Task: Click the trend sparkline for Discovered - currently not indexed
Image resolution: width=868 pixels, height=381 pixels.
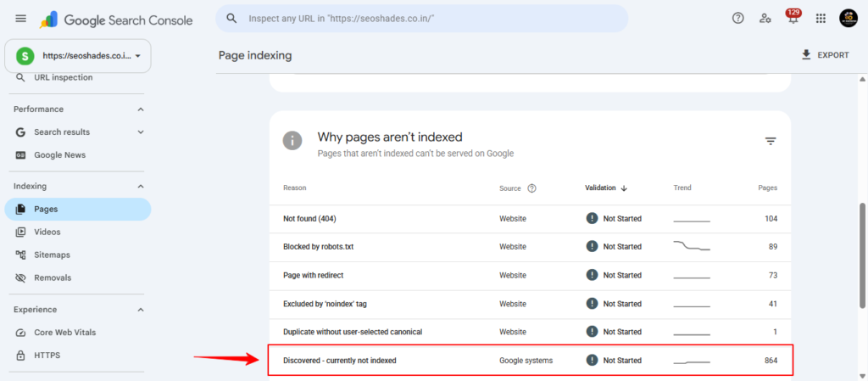Action: point(692,361)
